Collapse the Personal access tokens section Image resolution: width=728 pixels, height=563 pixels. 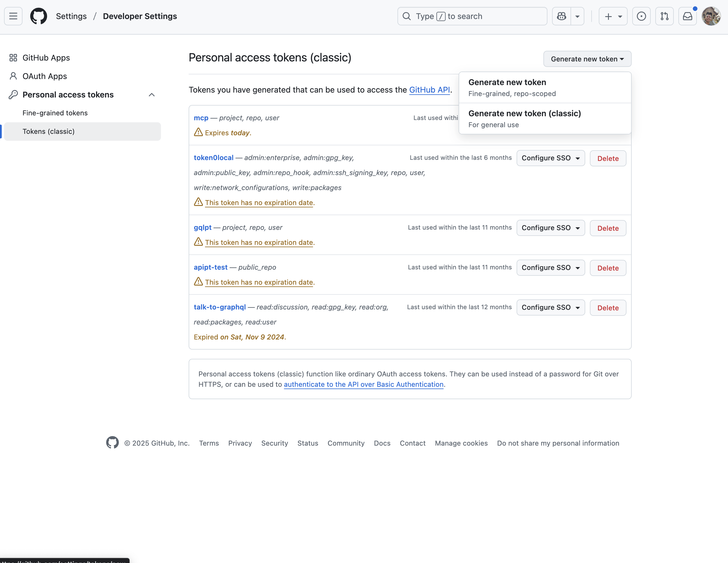tap(152, 95)
